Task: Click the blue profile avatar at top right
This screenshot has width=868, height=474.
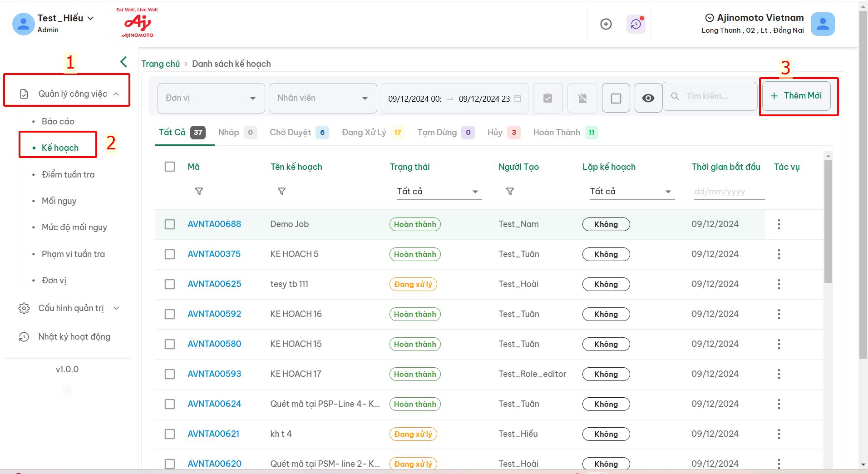Action: [823, 24]
